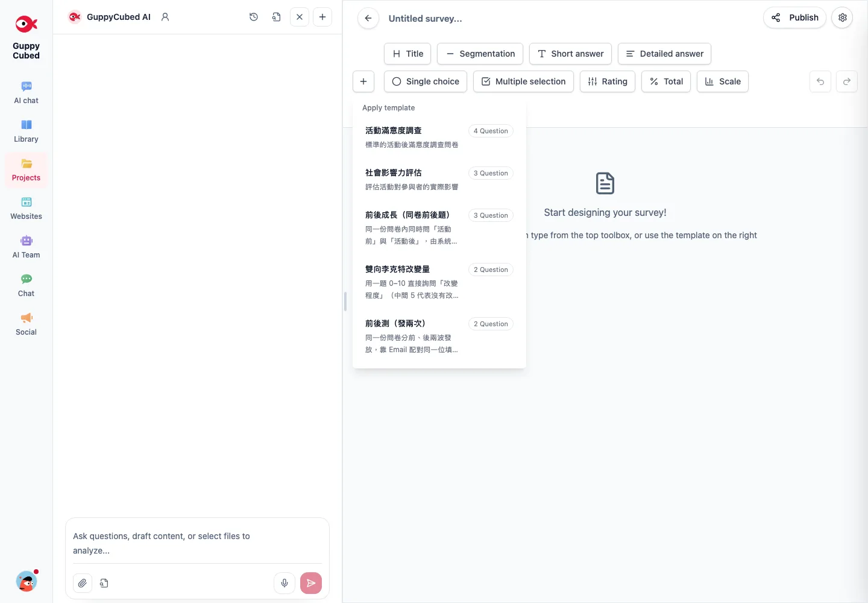Add a Rating question
Image resolution: width=868 pixels, height=603 pixels.
608,81
